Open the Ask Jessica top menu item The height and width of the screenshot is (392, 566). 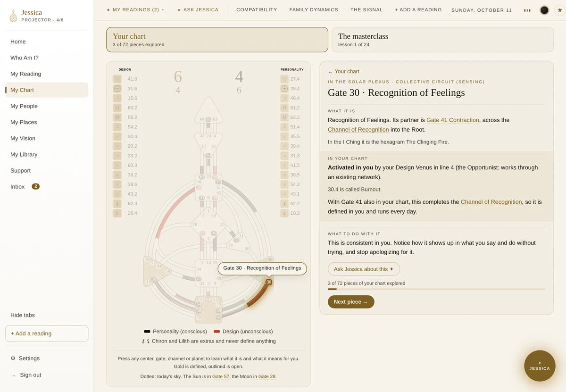click(198, 10)
